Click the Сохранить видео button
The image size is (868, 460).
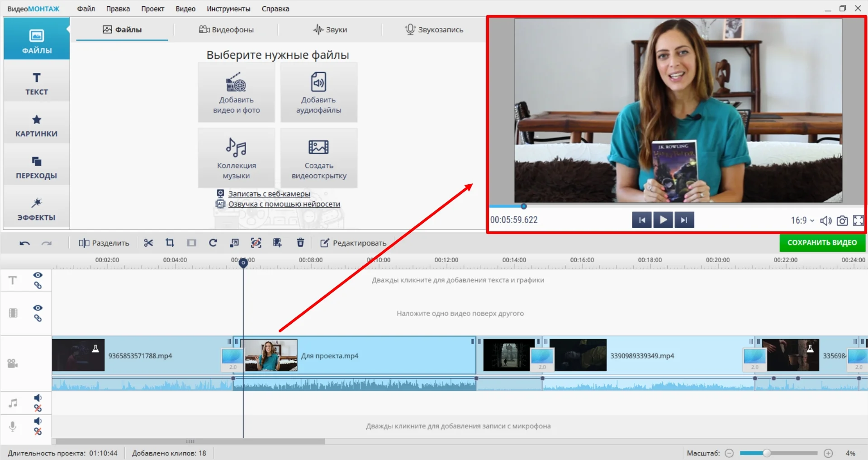click(x=822, y=243)
